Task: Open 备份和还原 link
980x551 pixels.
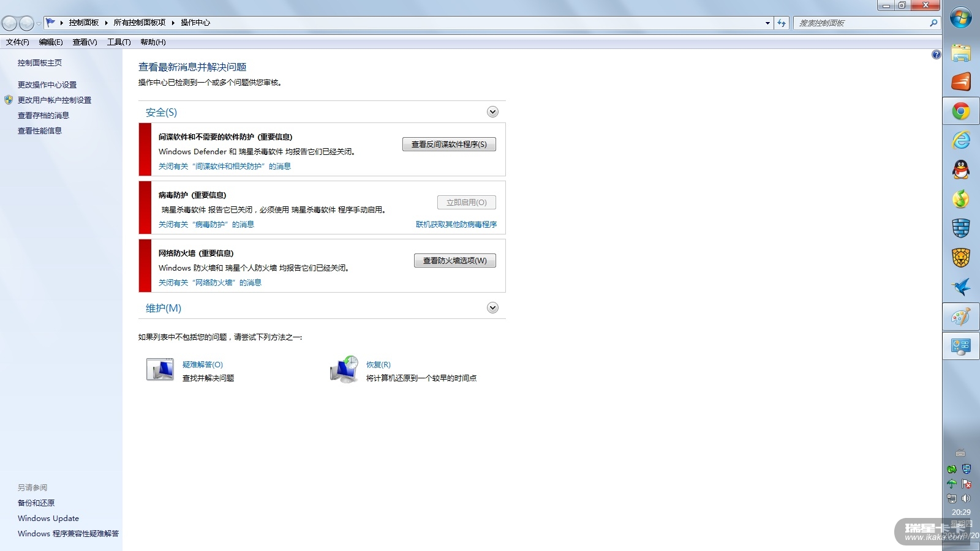Action: coord(36,503)
